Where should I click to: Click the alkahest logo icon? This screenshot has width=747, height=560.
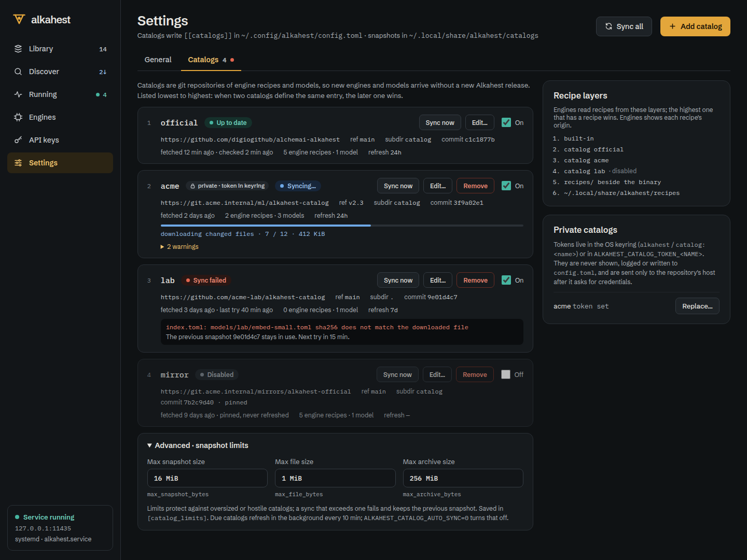coord(19,19)
